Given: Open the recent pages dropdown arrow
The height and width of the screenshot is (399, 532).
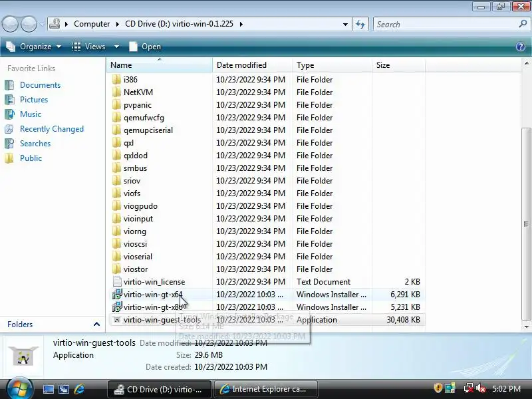Looking at the screenshot, I should [x=42, y=25].
